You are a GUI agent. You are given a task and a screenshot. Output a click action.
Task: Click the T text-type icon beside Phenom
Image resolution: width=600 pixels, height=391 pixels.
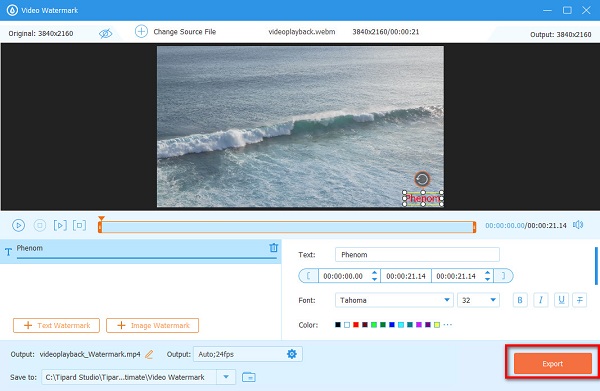click(8, 252)
